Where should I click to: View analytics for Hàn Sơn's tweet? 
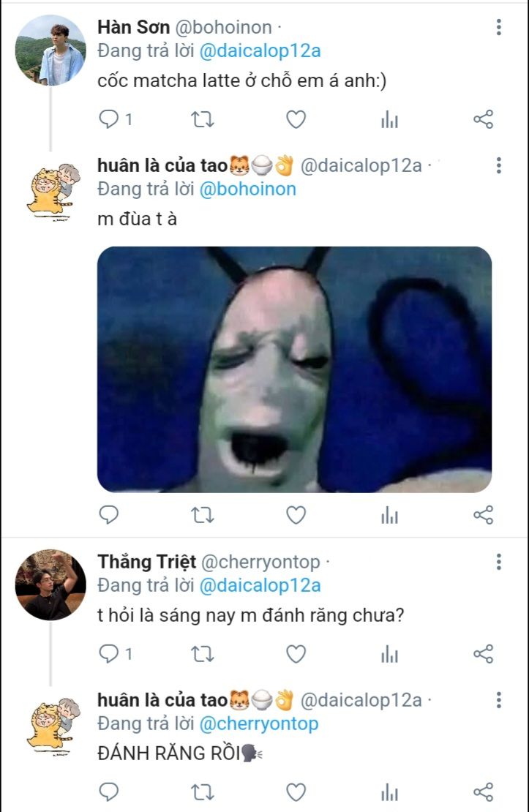[x=389, y=120]
